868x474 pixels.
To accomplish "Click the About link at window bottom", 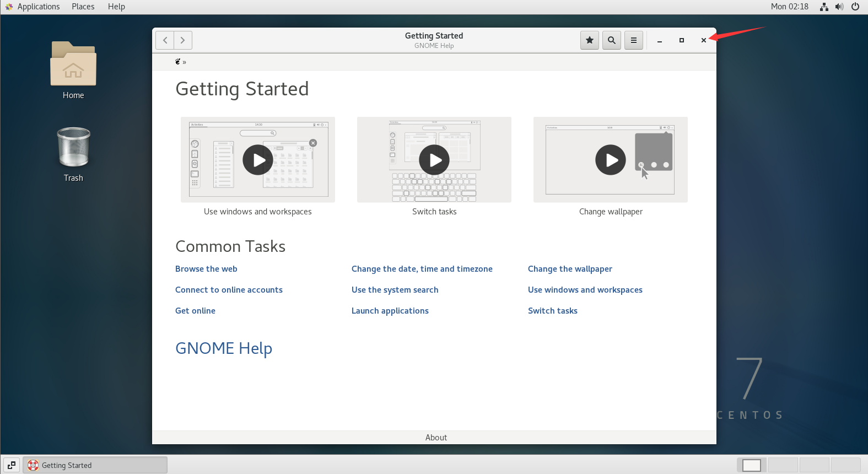I will pyautogui.click(x=436, y=438).
